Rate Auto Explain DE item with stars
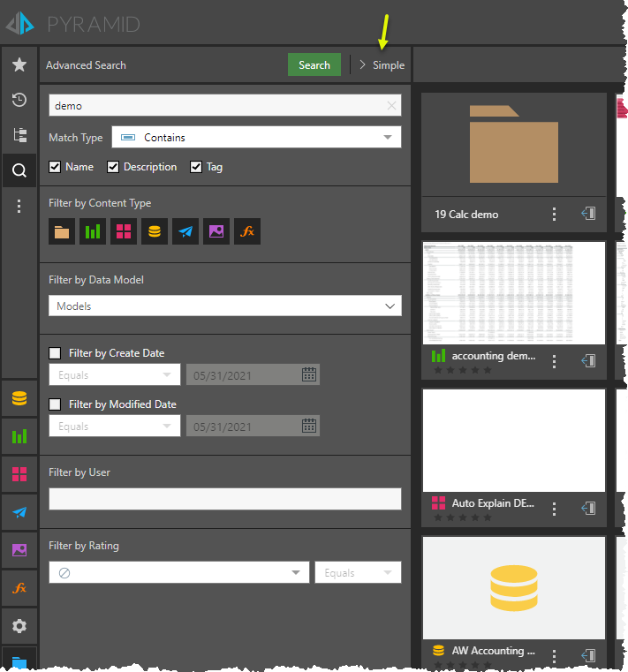The height and width of the screenshot is (672, 628). [x=463, y=517]
